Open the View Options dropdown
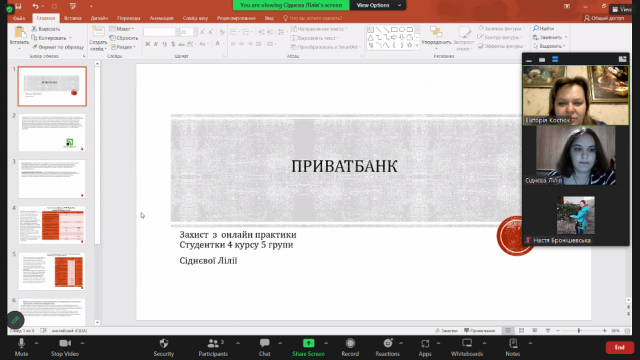Image resolution: width=640 pixels, height=360 pixels. 378,5
